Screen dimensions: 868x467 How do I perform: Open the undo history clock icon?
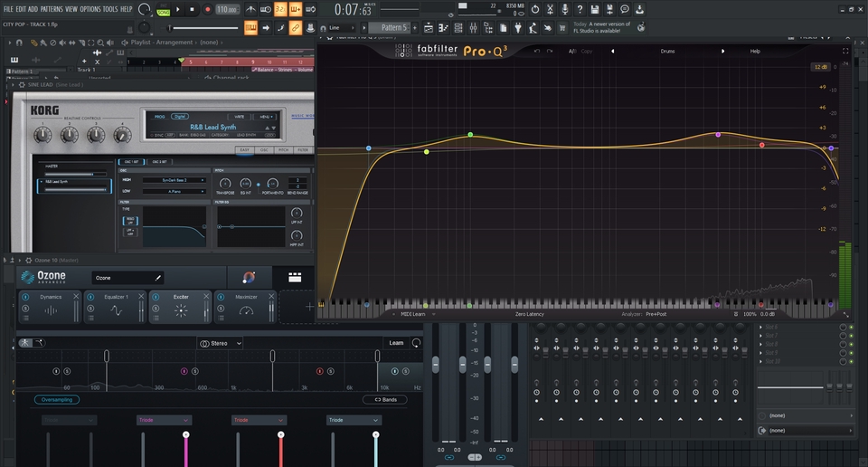point(534,9)
